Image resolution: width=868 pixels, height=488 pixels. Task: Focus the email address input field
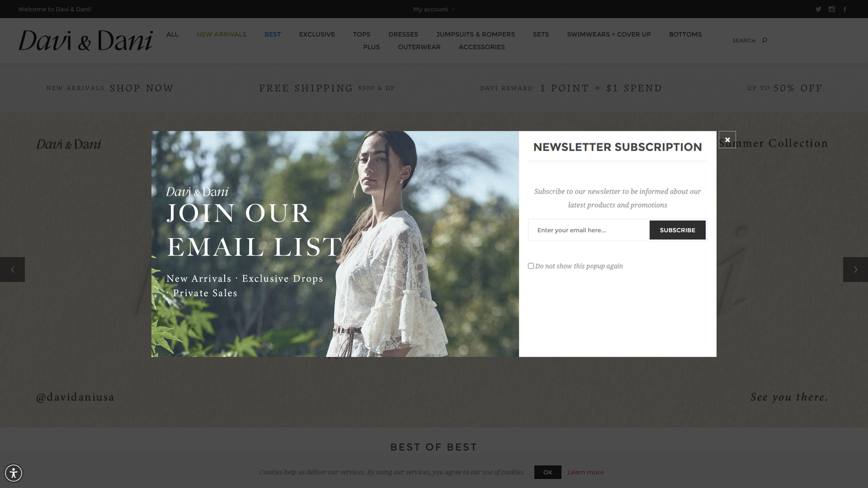coord(589,230)
